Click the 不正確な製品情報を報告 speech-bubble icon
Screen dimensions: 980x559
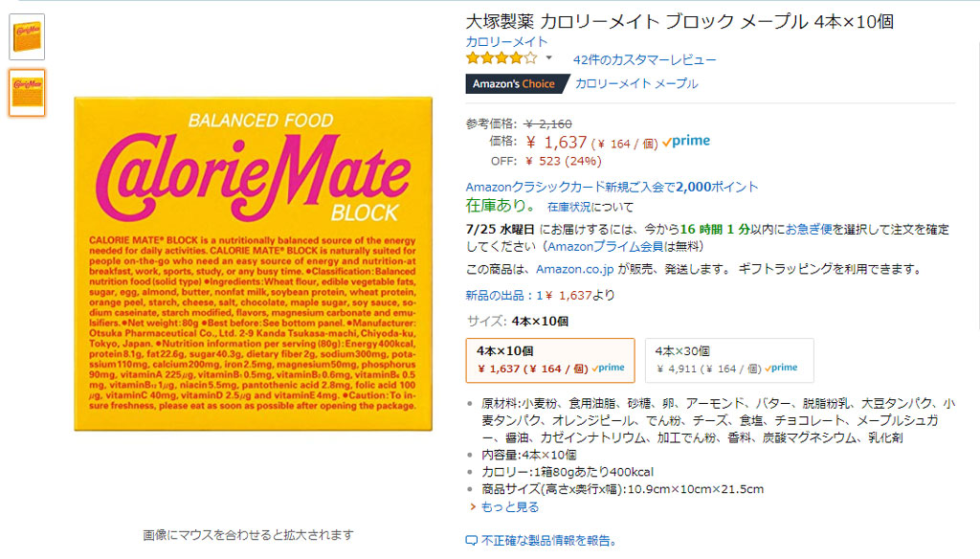(471, 541)
